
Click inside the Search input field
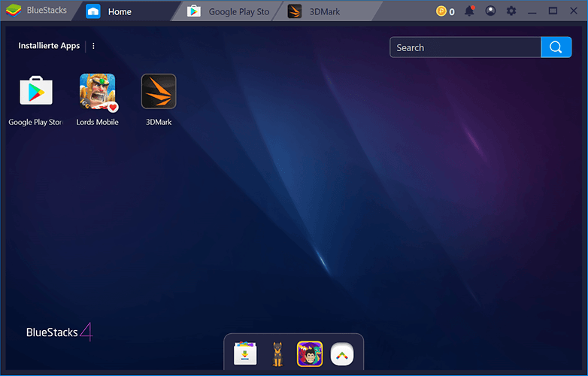click(x=465, y=47)
